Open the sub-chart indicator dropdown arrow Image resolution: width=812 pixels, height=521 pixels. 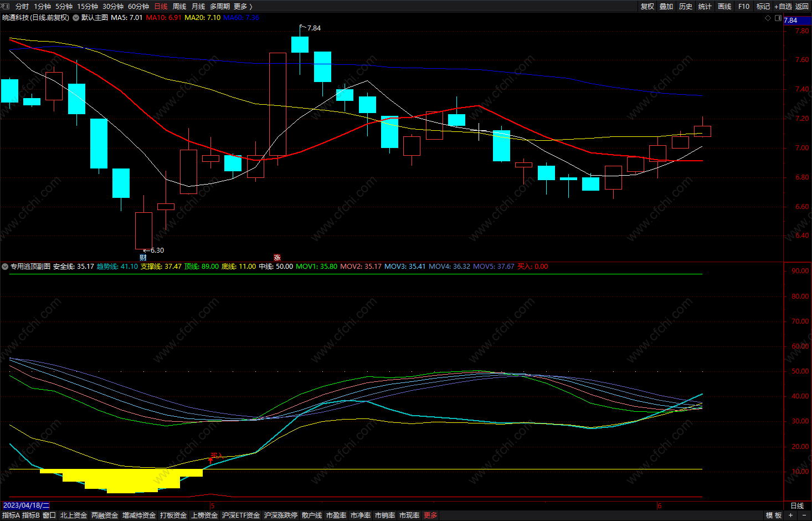[x=5, y=267]
